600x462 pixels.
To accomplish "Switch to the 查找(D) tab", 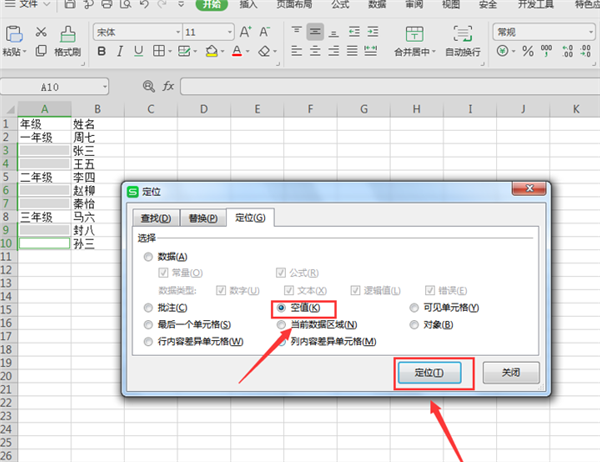I will click(156, 218).
